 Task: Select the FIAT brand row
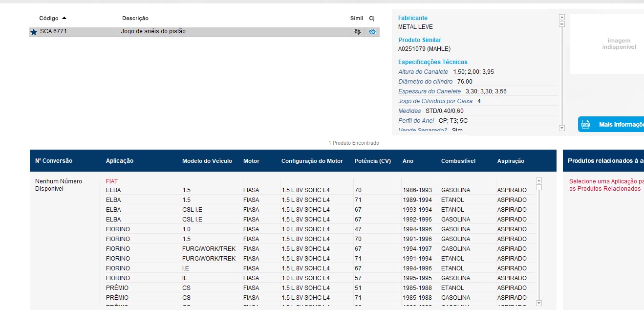coord(112,181)
